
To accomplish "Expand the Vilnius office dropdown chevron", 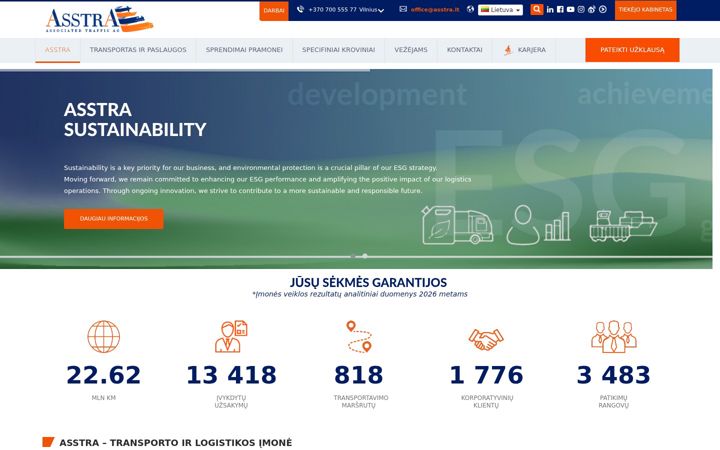I will 381,10.
